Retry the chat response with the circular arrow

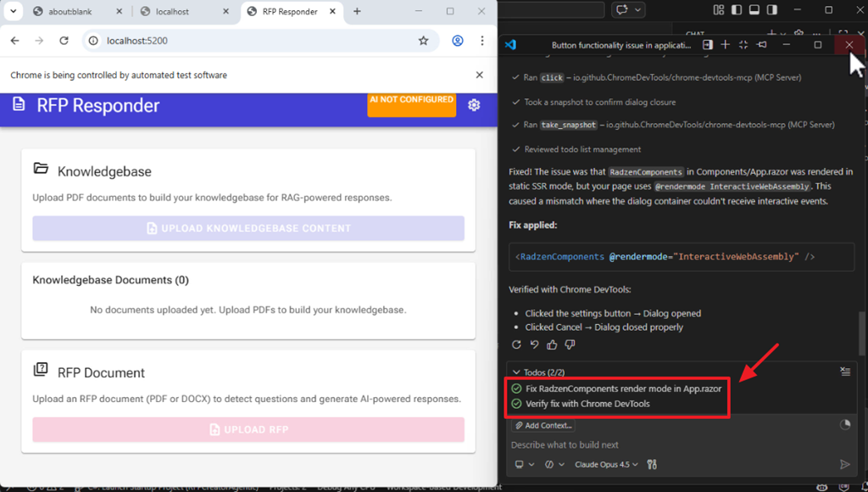(x=517, y=344)
